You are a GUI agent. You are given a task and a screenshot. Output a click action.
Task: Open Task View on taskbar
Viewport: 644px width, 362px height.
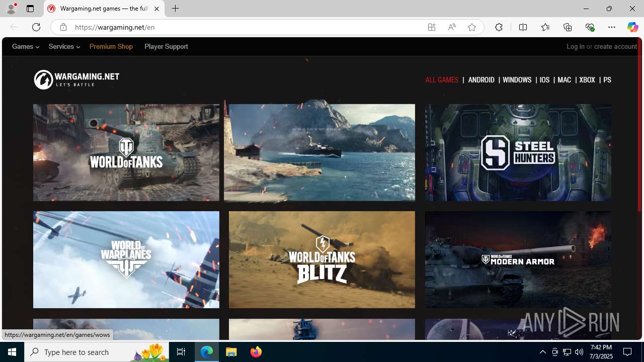pos(181,352)
